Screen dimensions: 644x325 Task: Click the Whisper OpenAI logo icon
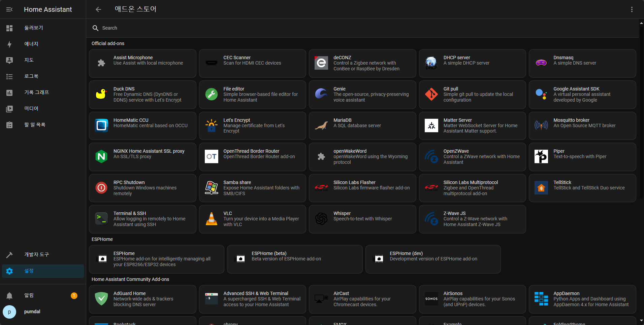coord(321,219)
